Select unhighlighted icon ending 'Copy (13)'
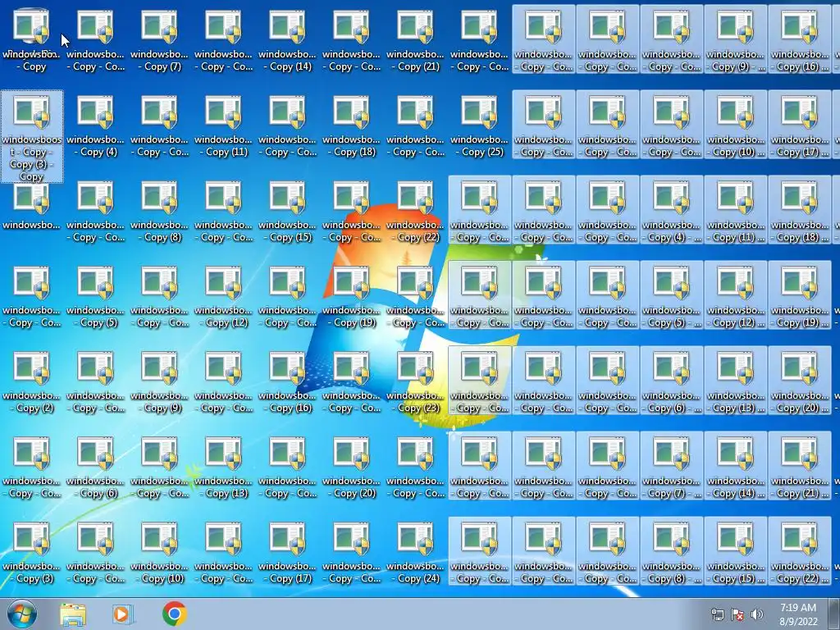 tap(223, 467)
